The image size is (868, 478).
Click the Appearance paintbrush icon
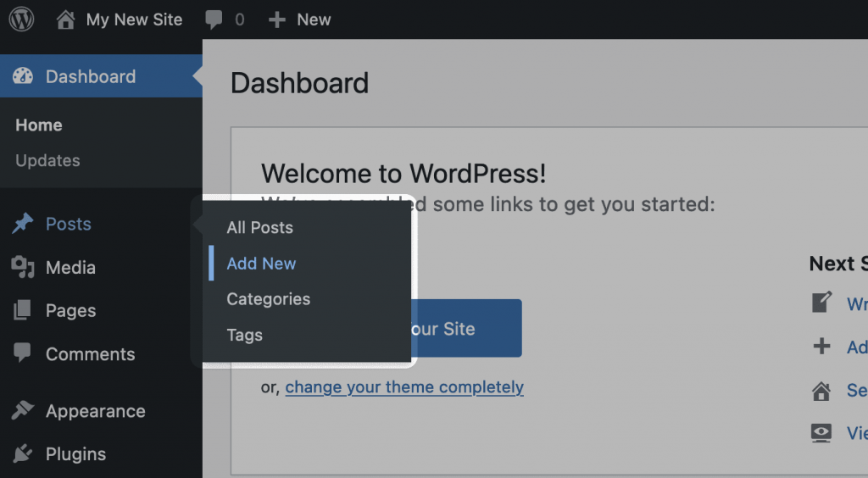point(23,411)
